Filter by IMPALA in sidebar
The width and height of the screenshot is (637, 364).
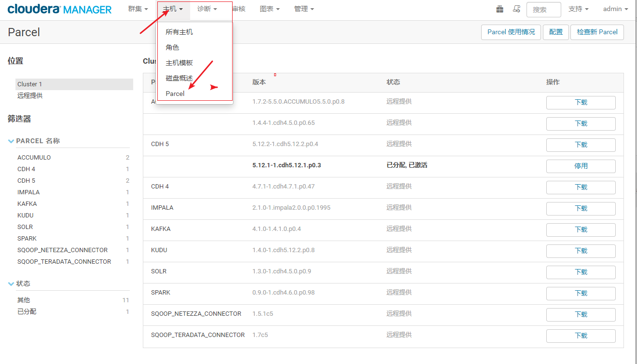[x=28, y=192]
